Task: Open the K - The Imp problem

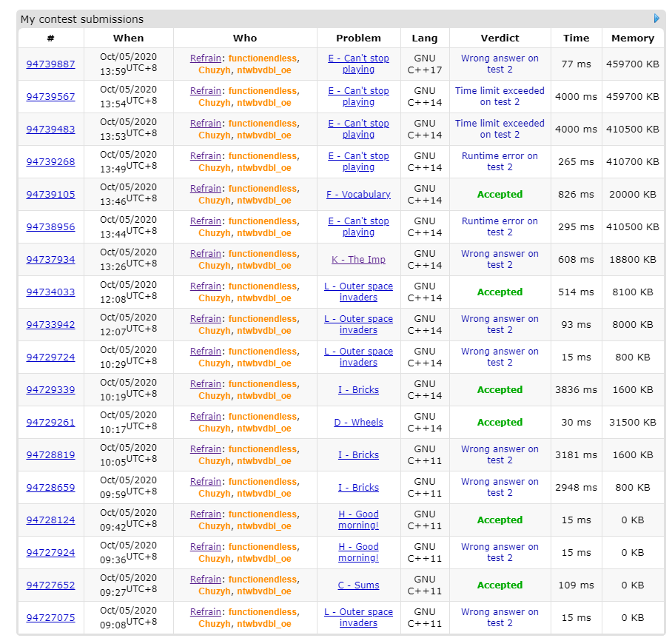Action: pos(358,260)
